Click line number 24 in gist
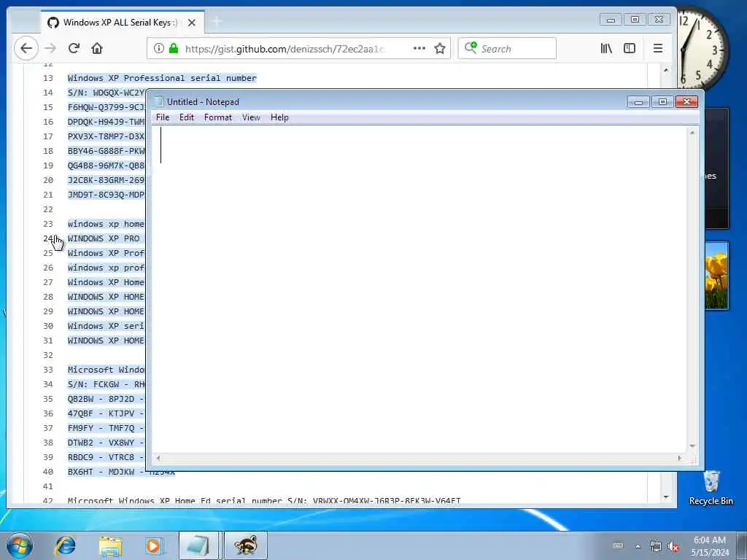 pos(47,238)
